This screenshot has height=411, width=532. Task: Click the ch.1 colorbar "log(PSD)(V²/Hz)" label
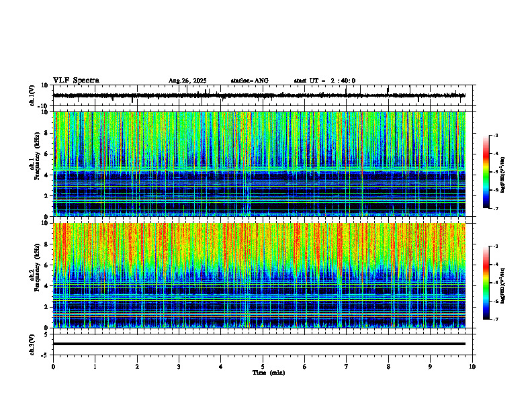pos(502,175)
